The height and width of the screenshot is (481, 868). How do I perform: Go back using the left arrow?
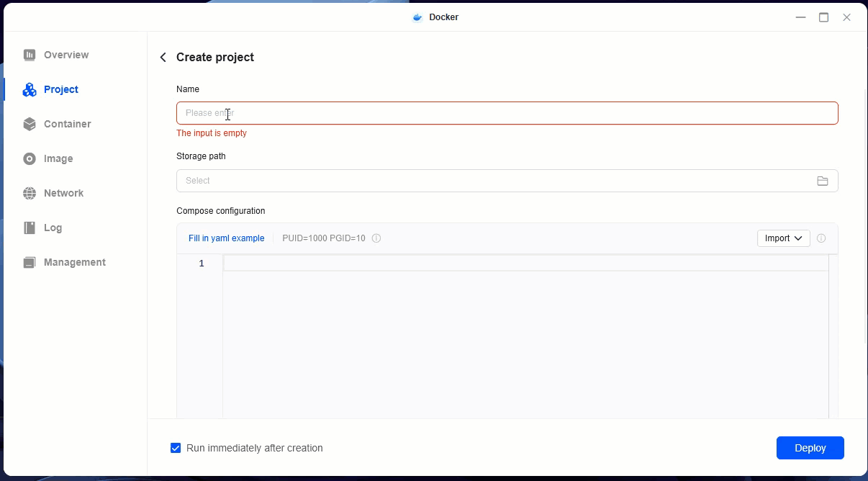pos(163,58)
